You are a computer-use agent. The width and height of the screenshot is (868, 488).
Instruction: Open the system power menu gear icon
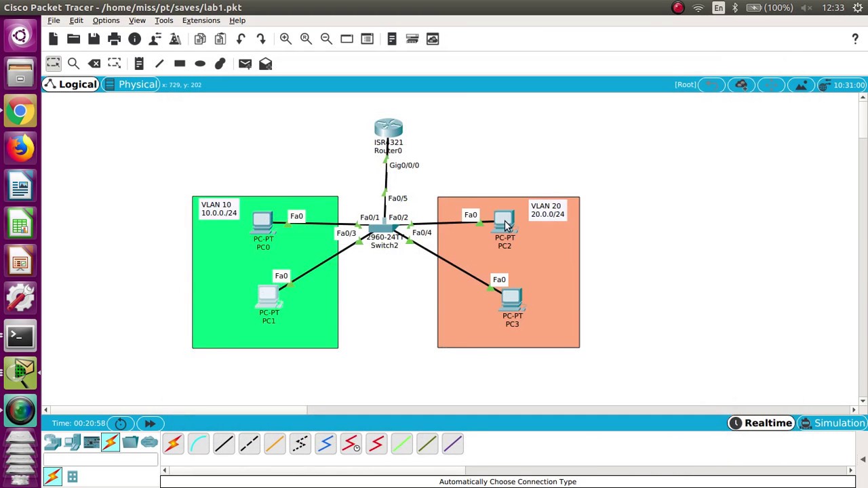coord(858,7)
